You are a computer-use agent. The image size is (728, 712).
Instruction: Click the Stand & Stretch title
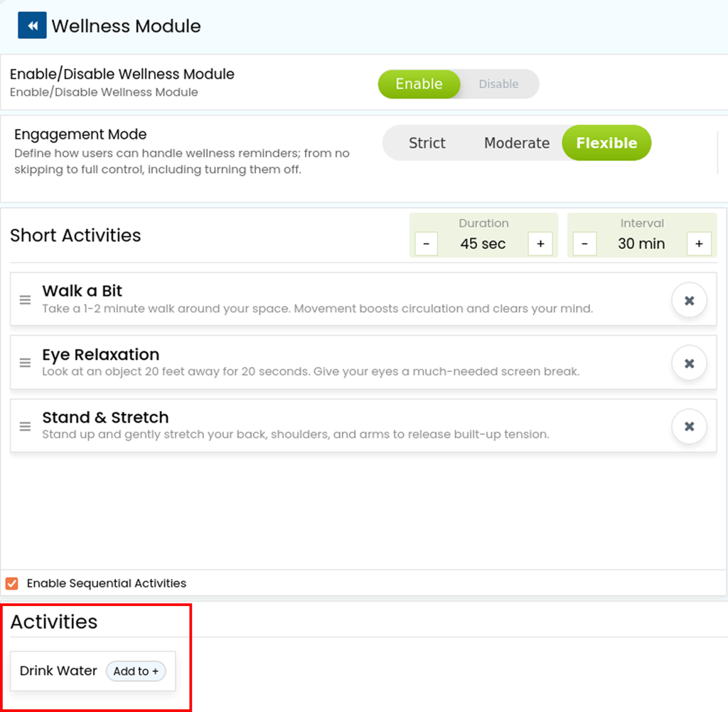tap(105, 418)
